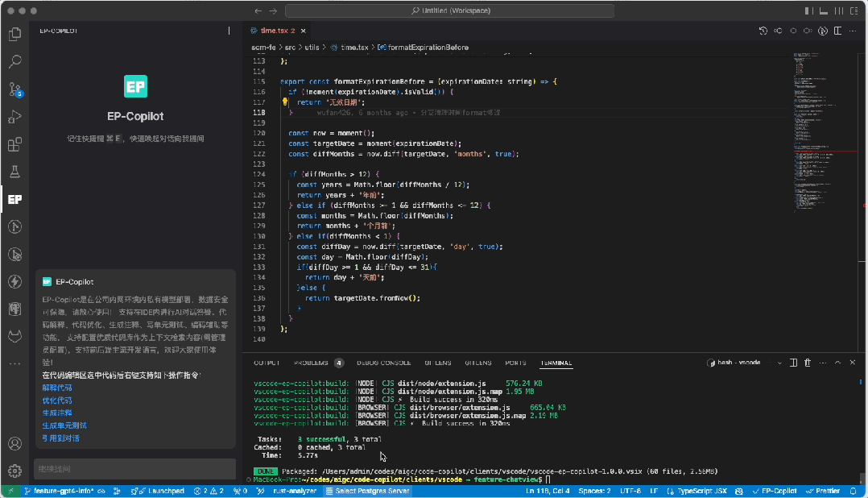Toggle the primary side bar layout button

click(x=808, y=11)
